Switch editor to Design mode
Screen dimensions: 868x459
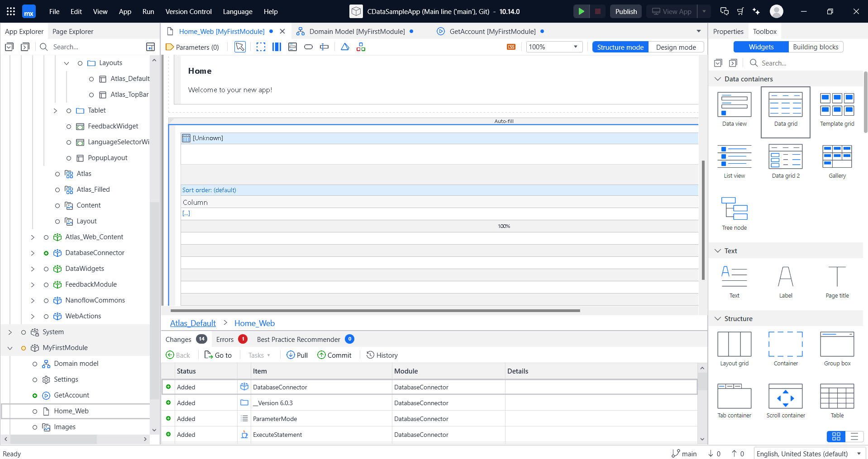676,47
